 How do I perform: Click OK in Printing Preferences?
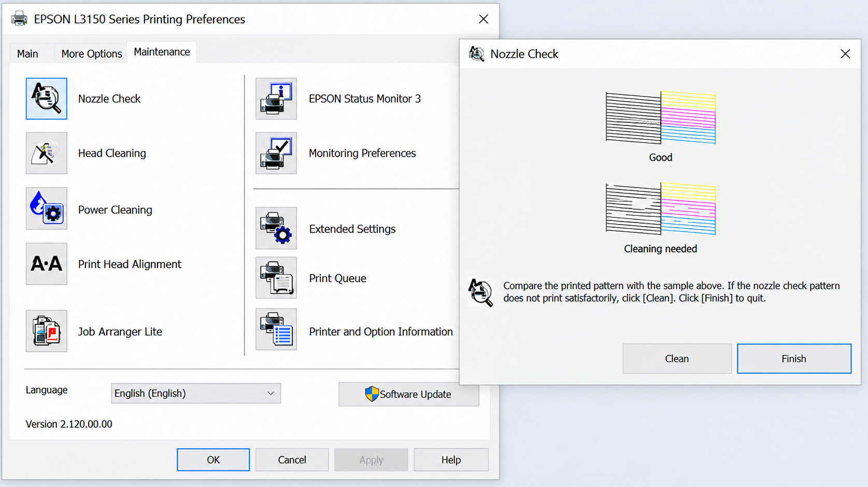[213, 460]
